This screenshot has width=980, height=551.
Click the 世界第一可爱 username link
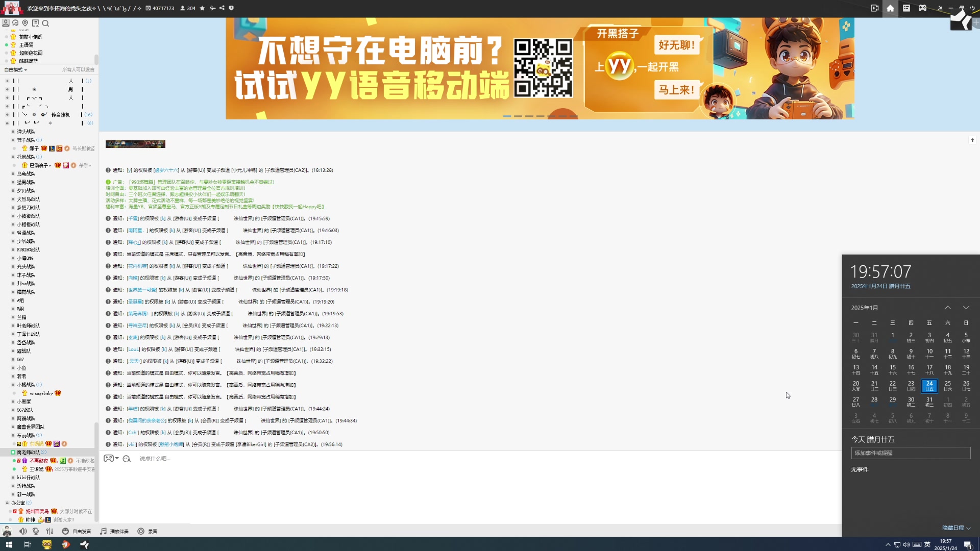(142, 290)
